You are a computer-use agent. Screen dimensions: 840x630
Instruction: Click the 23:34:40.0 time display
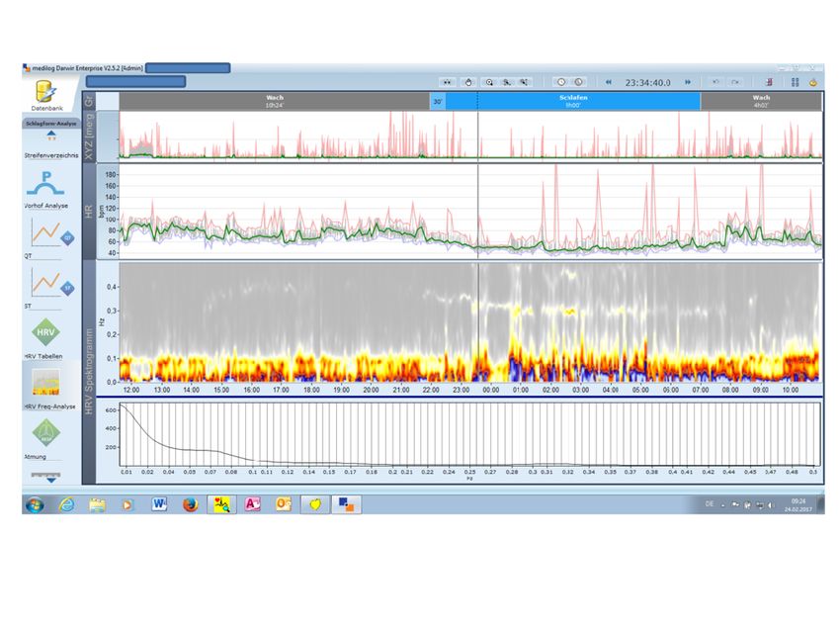pyautogui.click(x=647, y=82)
